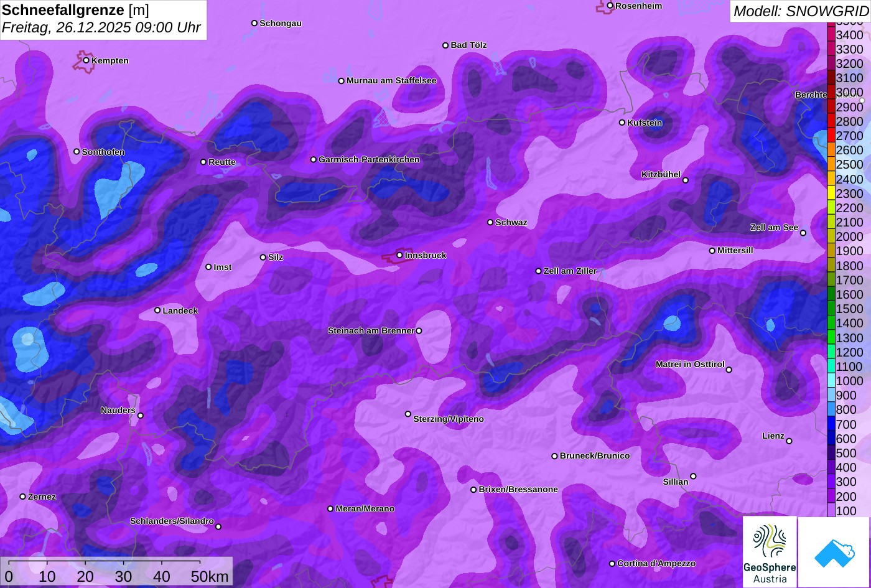Click the Innsbruck city marker
This screenshot has height=588, width=871.
399,255
